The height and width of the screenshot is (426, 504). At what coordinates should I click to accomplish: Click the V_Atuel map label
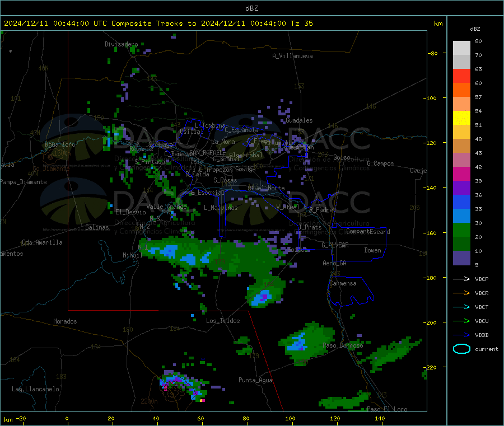[288, 207]
